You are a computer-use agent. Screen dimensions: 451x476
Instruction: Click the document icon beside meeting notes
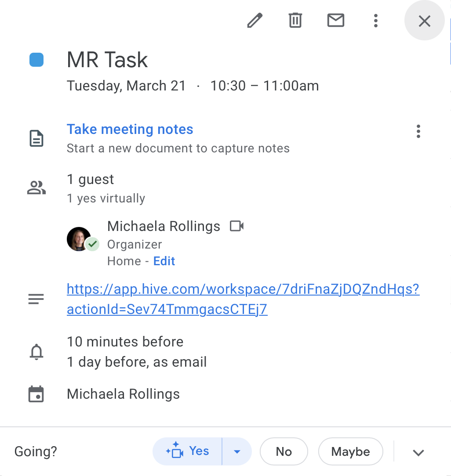(x=36, y=138)
